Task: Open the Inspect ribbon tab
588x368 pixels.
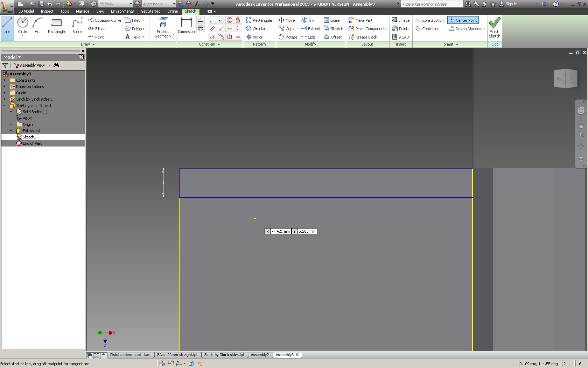Action: 47,11
